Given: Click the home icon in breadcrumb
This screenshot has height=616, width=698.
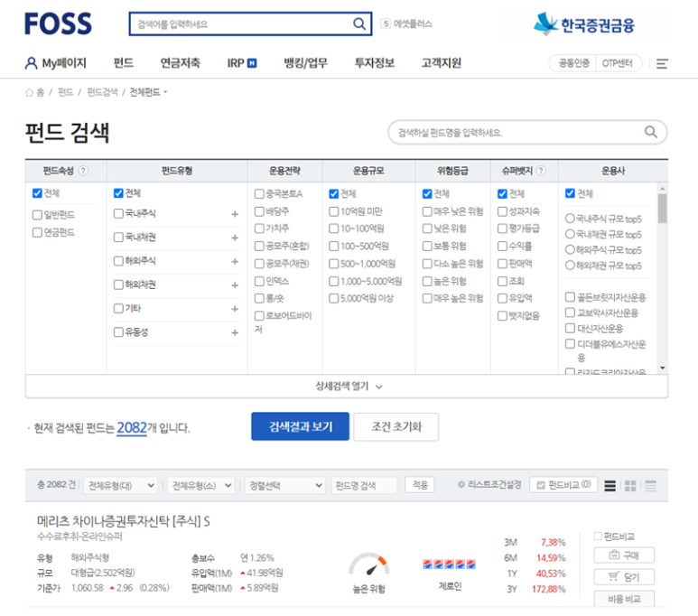Looking at the screenshot, I should tap(30, 92).
